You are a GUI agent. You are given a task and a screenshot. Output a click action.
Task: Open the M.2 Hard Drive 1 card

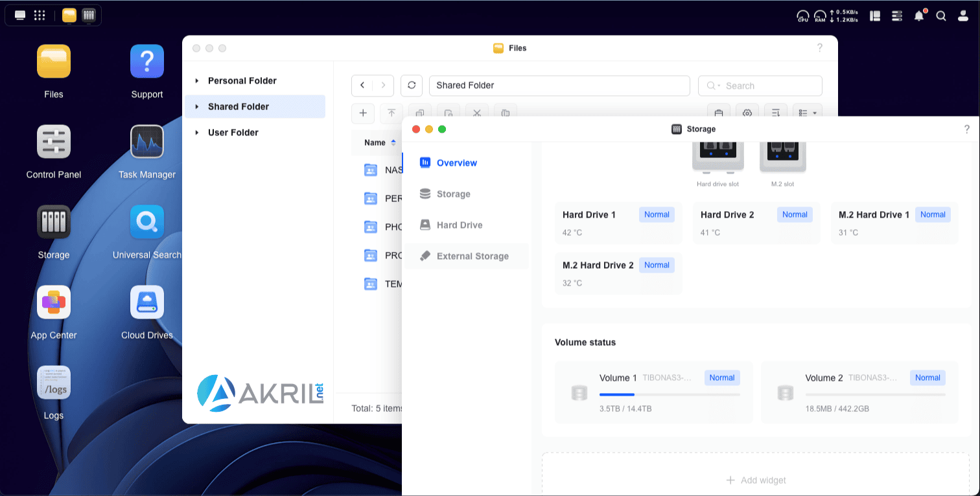tap(894, 223)
